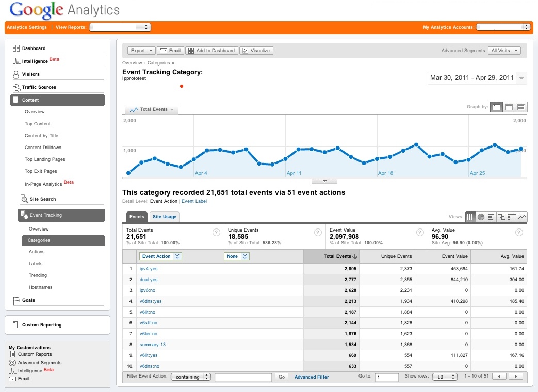Image resolution: width=538 pixels, height=392 pixels.
Task: Expand the date range picker
Action: [522, 78]
